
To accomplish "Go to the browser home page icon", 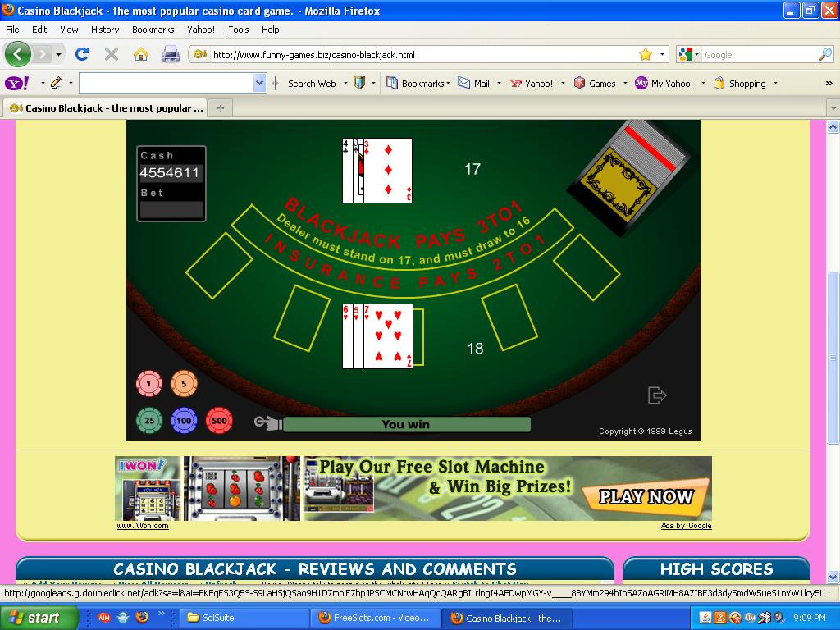I will [x=141, y=54].
